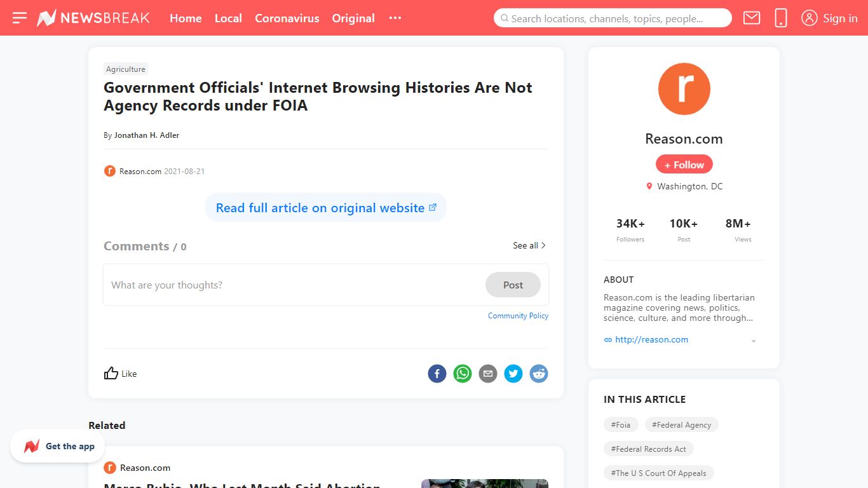868x488 pixels.
Task: Click See all comments
Action: click(529, 245)
